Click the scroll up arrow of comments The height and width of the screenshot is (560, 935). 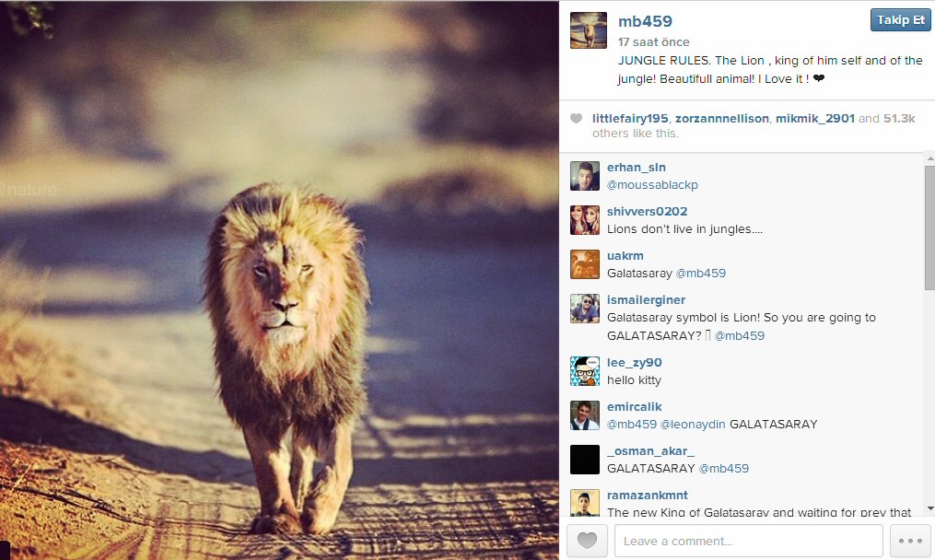pyautogui.click(x=929, y=158)
